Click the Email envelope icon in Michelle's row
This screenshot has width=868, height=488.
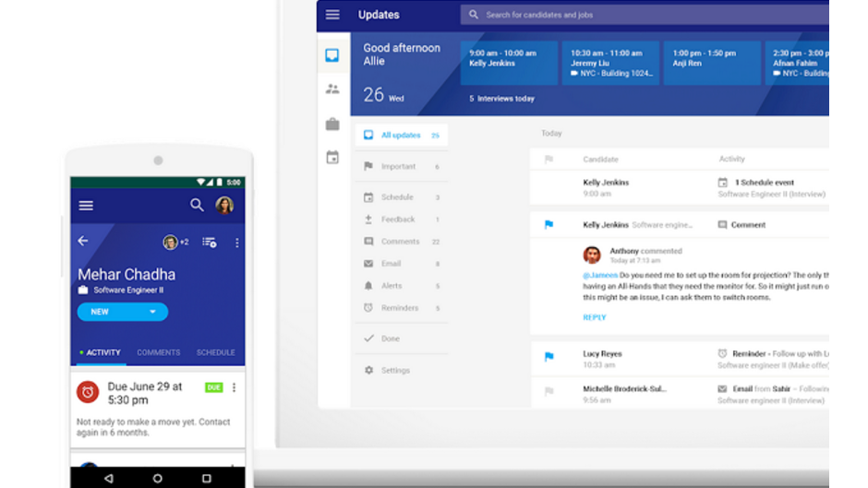coord(722,389)
